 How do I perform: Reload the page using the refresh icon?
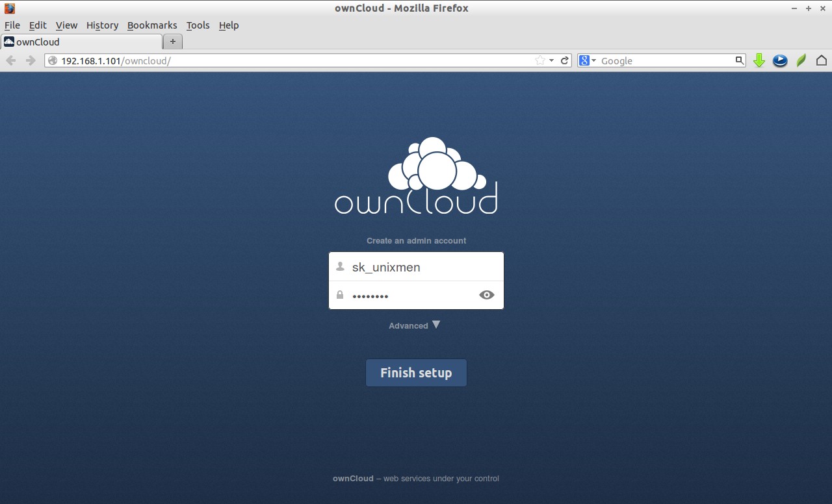pos(565,60)
